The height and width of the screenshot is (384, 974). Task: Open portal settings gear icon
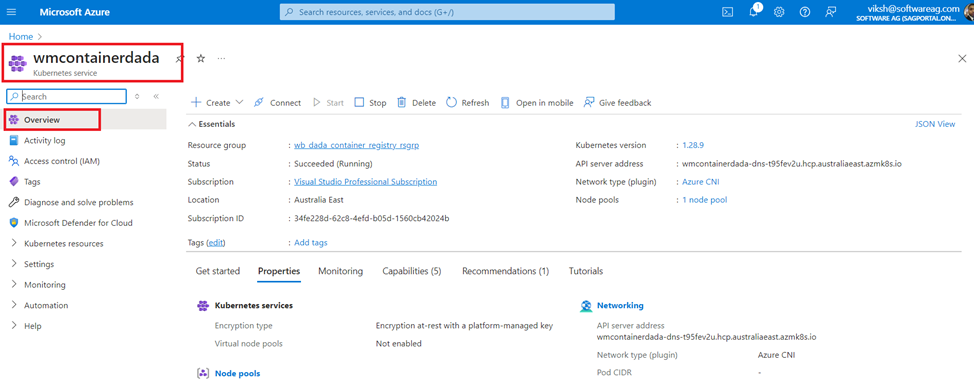point(779,12)
